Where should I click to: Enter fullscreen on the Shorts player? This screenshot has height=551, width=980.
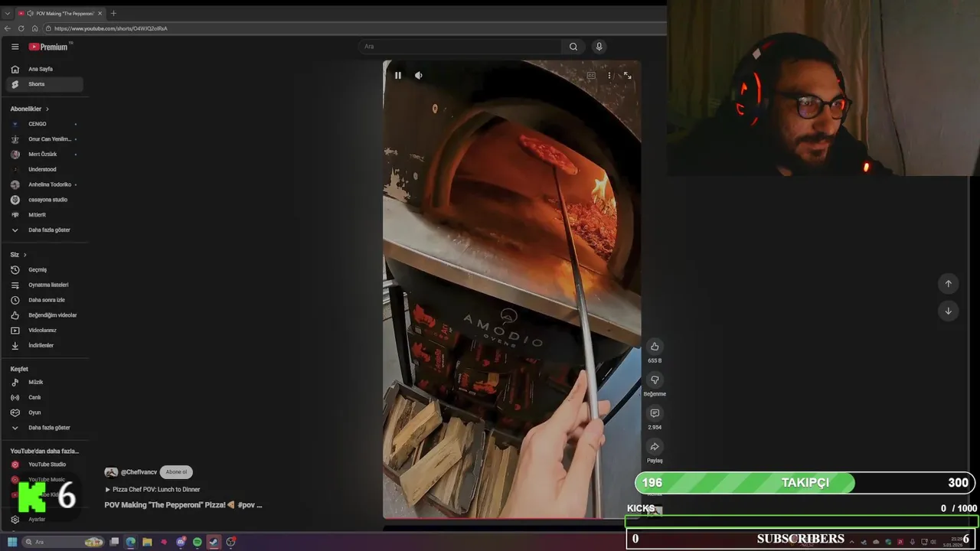tap(627, 76)
